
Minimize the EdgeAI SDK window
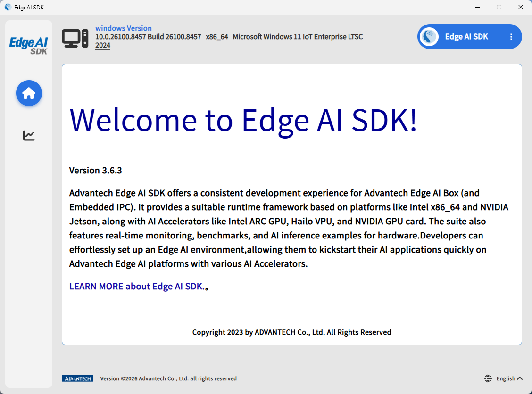[x=478, y=7]
